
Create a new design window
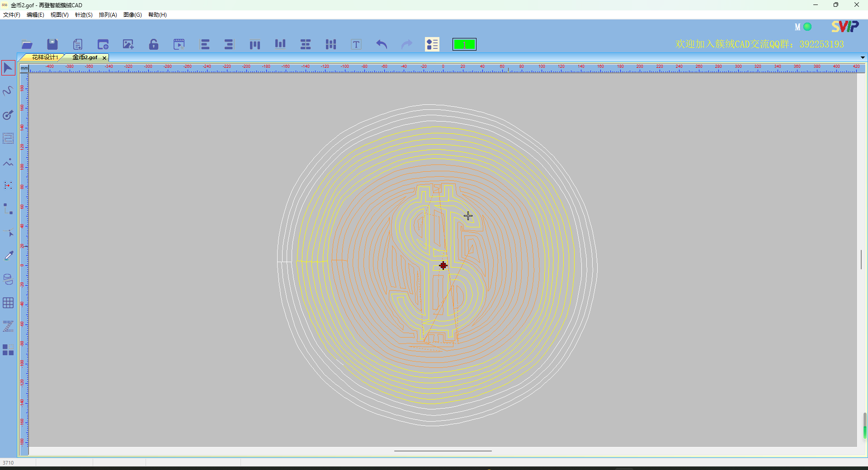[103, 44]
